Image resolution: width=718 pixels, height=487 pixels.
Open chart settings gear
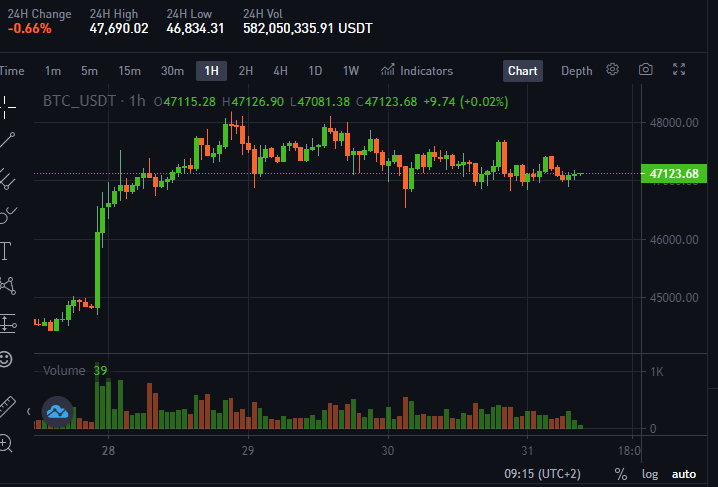click(x=612, y=70)
